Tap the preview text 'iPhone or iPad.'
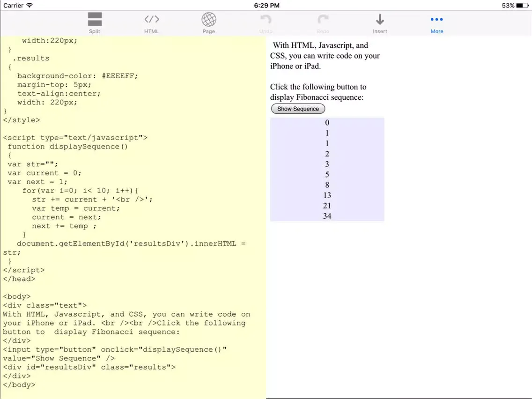The height and width of the screenshot is (399, 532). click(295, 66)
